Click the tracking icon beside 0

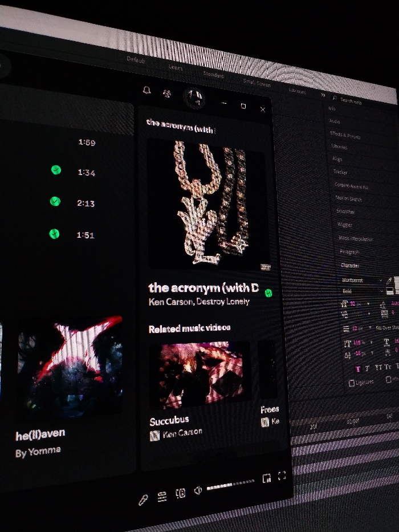pos(384,314)
